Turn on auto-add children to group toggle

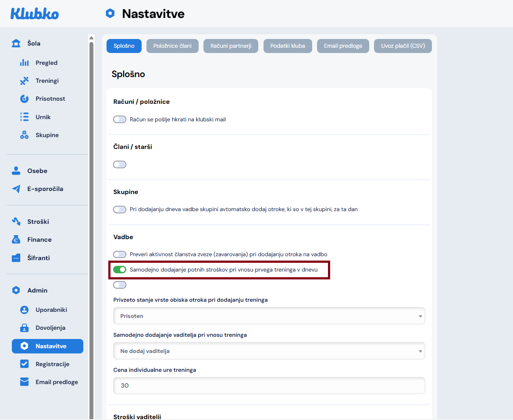tap(120, 210)
